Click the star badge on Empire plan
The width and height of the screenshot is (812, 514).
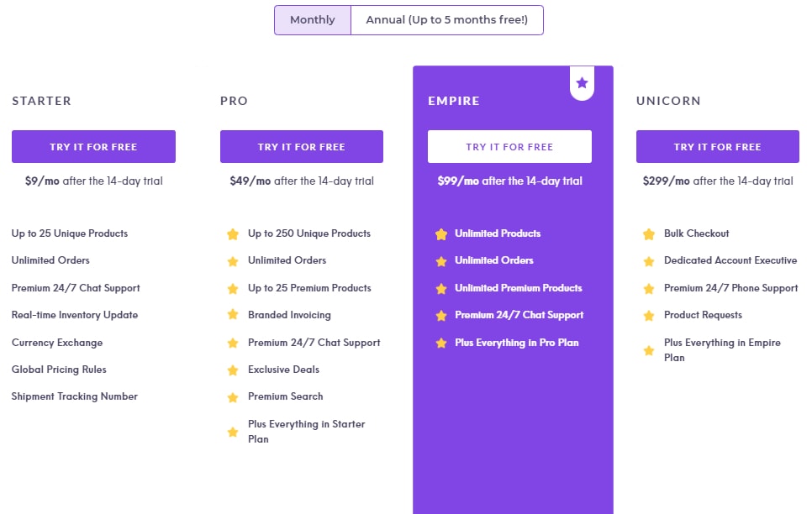pos(582,82)
